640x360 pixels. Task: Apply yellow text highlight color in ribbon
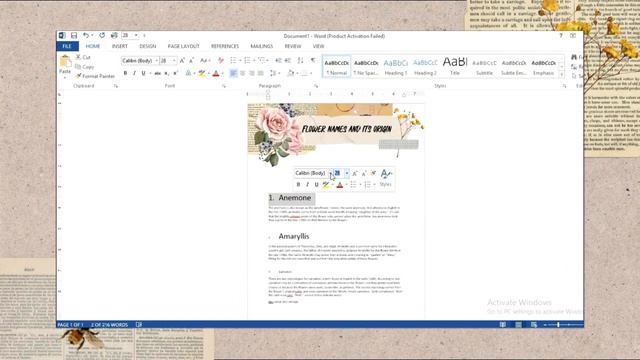pyautogui.click(x=202, y=73)
